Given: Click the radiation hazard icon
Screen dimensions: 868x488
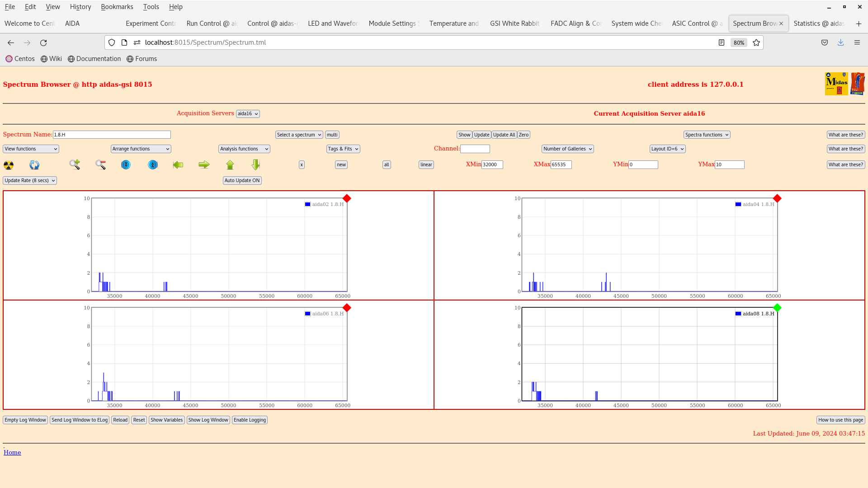Looking at the screenshot, I should tap(9, 165).
